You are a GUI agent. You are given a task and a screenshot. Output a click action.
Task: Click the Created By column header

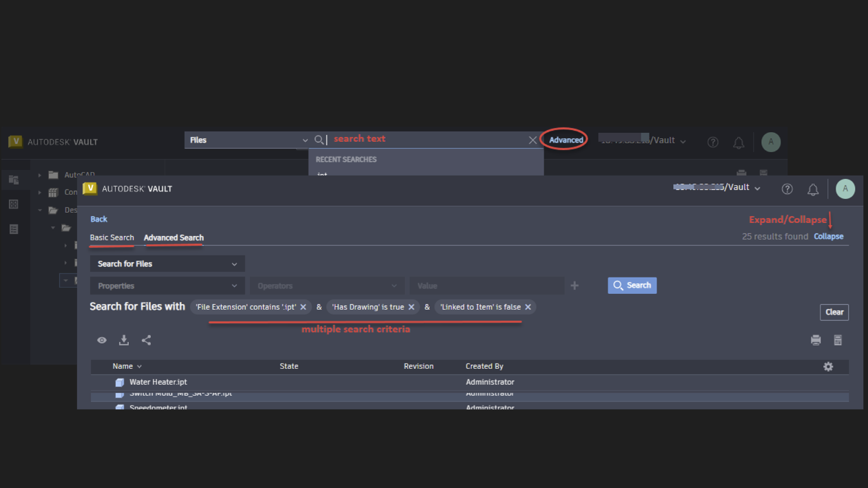point(484,366)
